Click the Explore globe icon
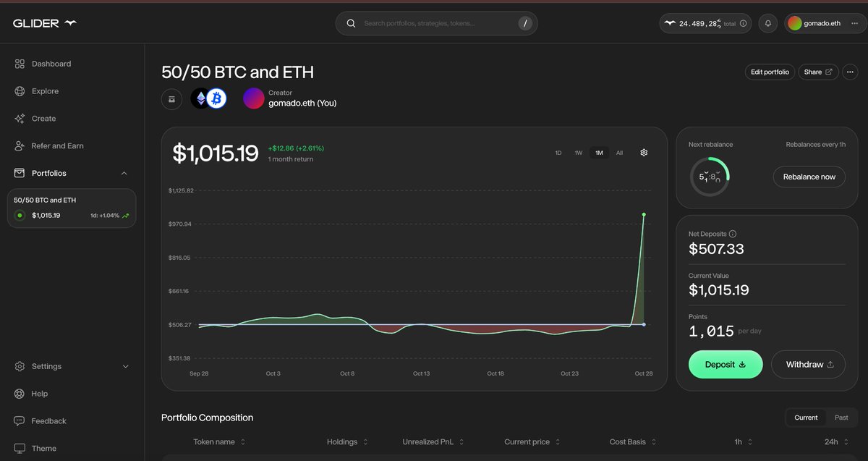868x461 pixels. pyautogui.click(x=20, y=91)
